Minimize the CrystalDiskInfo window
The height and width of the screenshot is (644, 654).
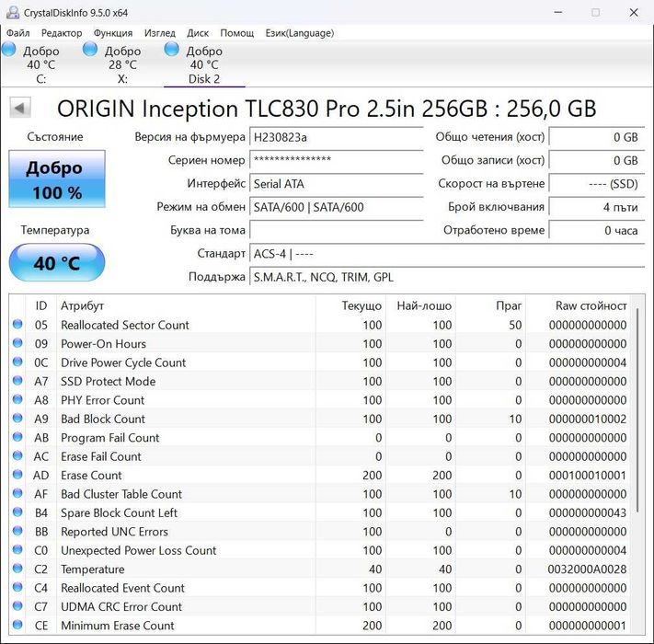pyautogui.click(x=557, y=13)
